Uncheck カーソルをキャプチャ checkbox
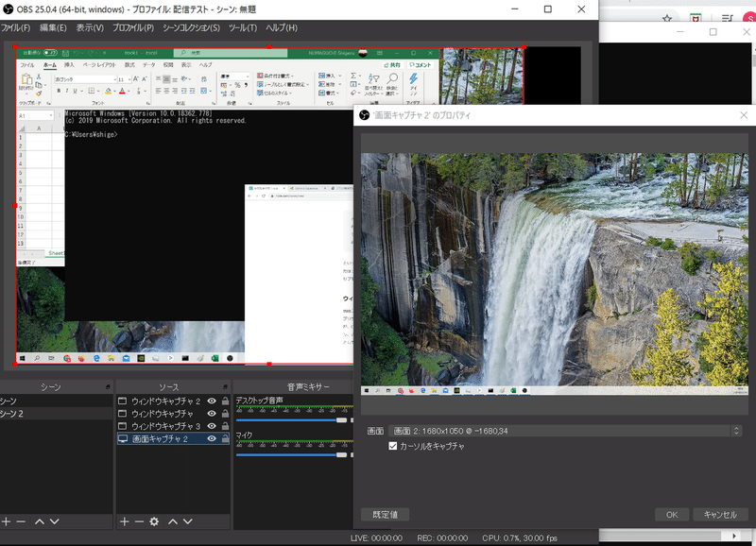The height and width of the screenshot is (546, 756). [393, 446]
